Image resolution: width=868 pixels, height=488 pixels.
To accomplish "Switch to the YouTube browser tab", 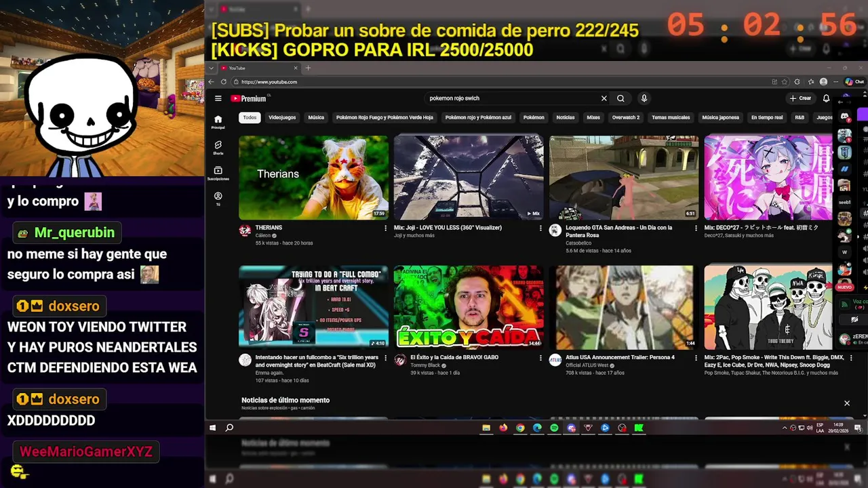I will 258,68.
